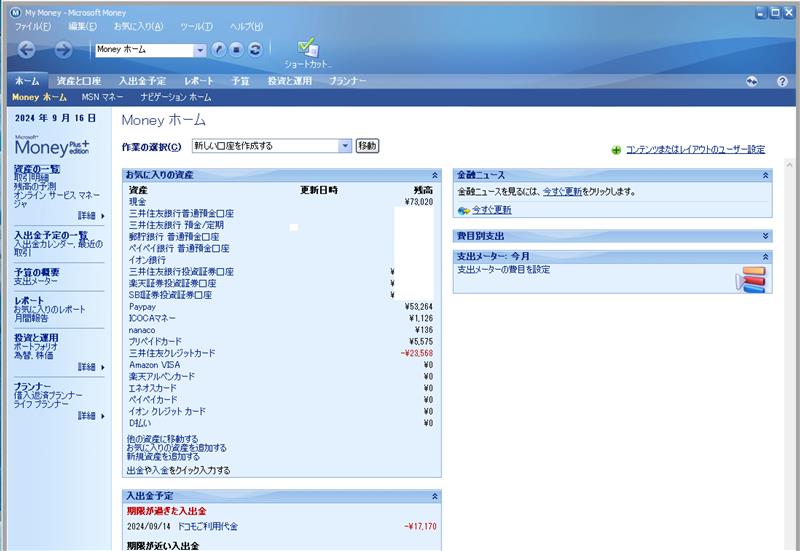This screenshot has width=800, height=551.
Task: Click the Stop toolbar button
Action: pos(236,49)
